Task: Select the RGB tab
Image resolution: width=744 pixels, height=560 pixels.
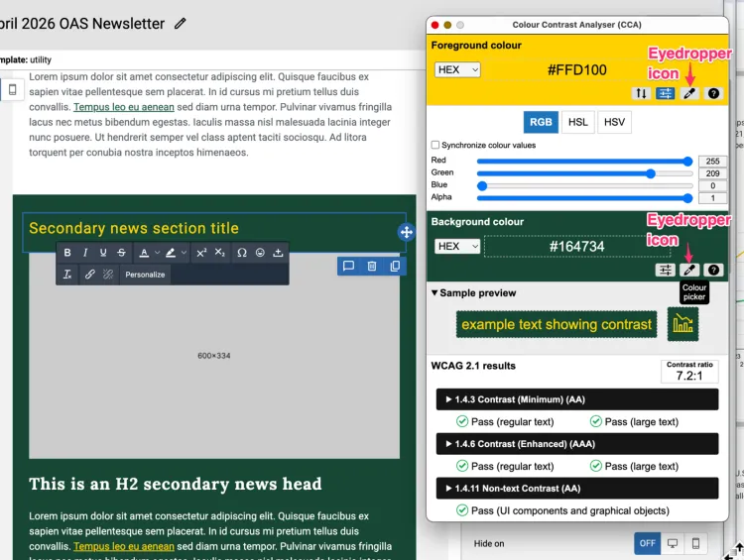Action: (x=541, y=122)
